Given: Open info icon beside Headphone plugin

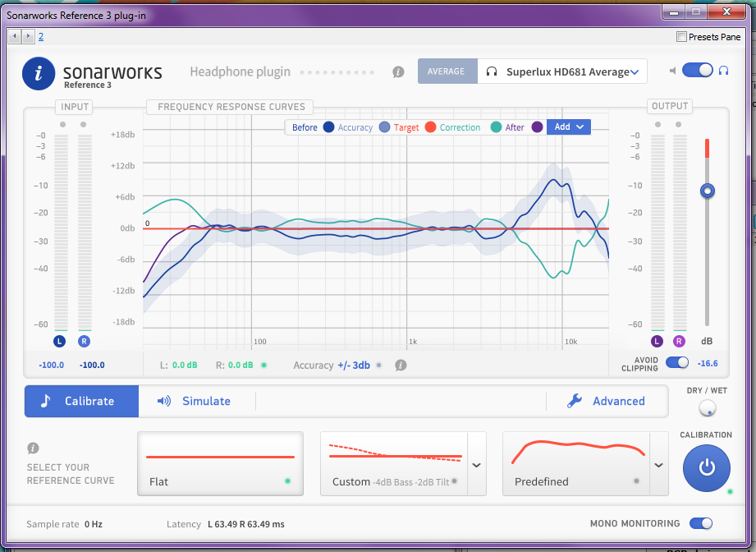Looking at the screenshot, I should click(398, 72).
